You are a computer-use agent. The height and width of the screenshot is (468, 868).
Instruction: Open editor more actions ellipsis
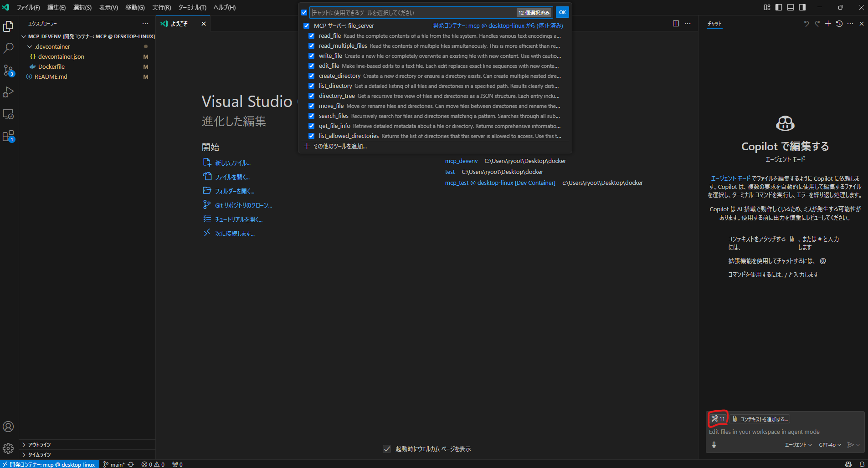coord(688,24)
